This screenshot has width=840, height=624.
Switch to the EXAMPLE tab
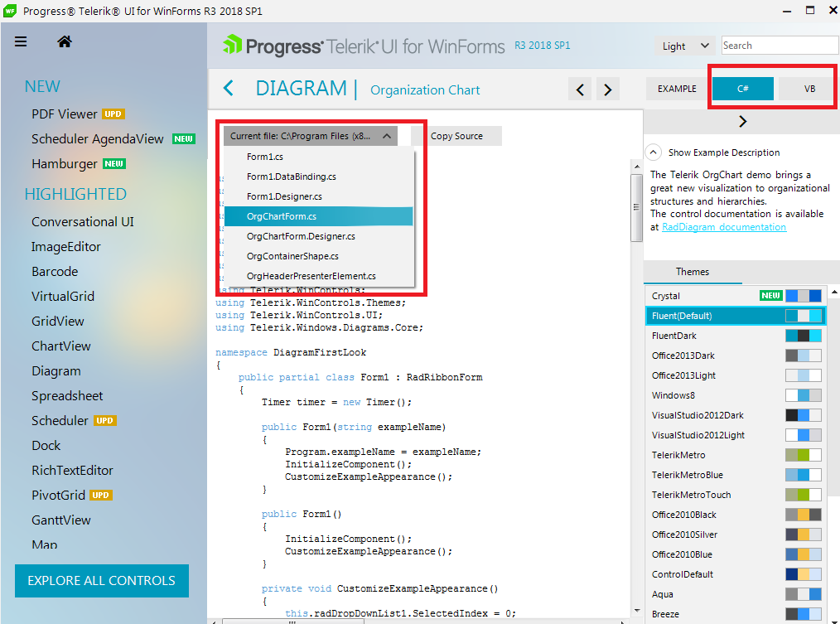pyautogui.click(x=677, y=89)
